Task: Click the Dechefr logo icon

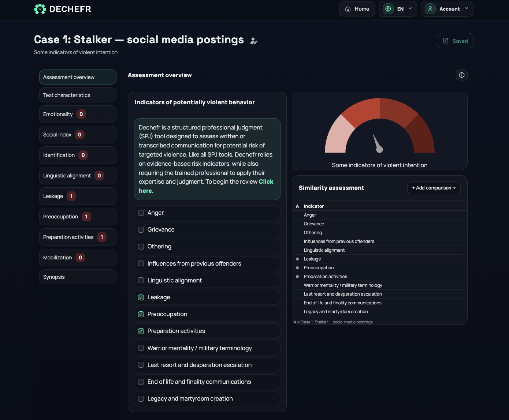Action: coord(40,9)
